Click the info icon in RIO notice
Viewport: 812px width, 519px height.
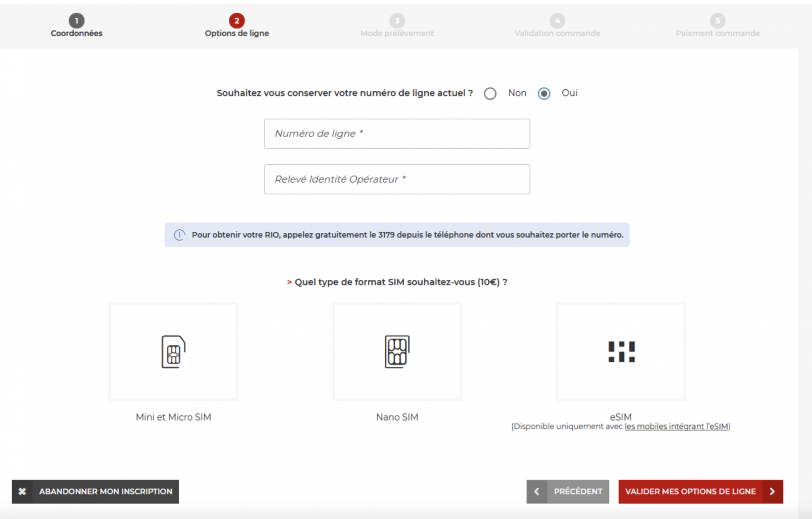click(x=180, y=235)
